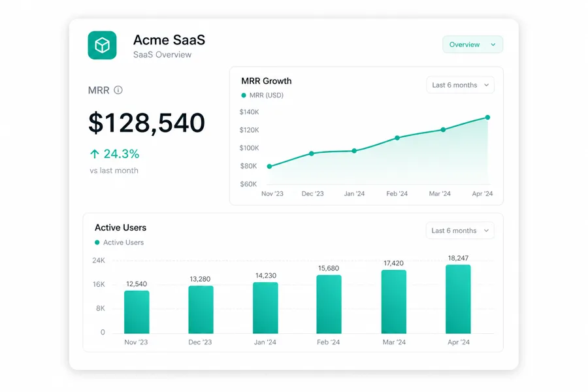This screenshot has width=588, height=392.
Task: Click the 16K axis label
Action: point(99,284)
